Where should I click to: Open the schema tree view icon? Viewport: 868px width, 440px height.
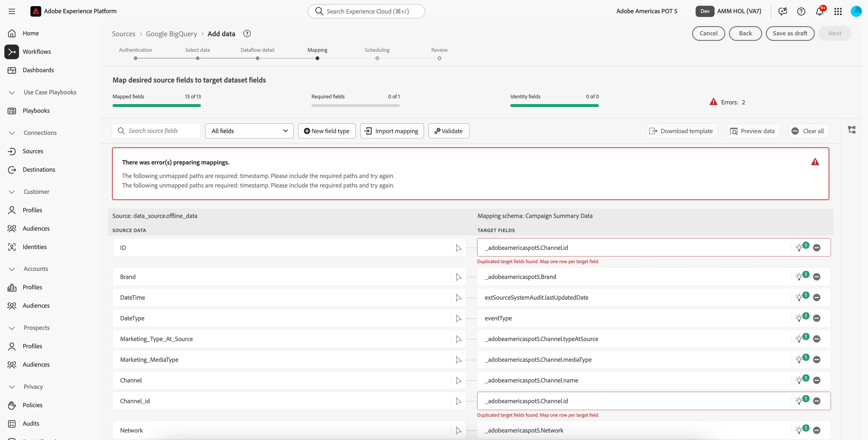tap(852, 130)
